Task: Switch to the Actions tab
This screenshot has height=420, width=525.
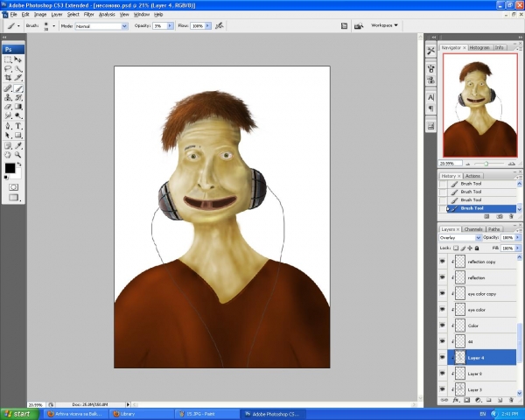Action: [472, 176]
